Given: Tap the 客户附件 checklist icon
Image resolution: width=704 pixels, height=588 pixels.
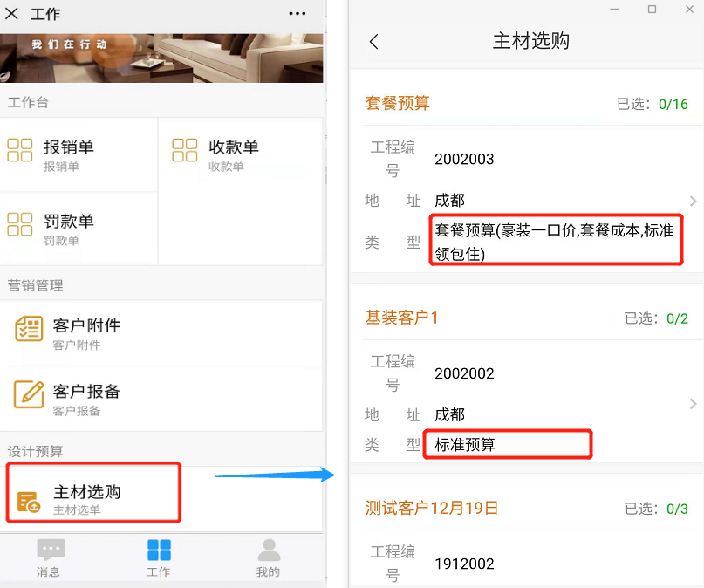Looking at the screenshot, I should click(x=29, y=329).
